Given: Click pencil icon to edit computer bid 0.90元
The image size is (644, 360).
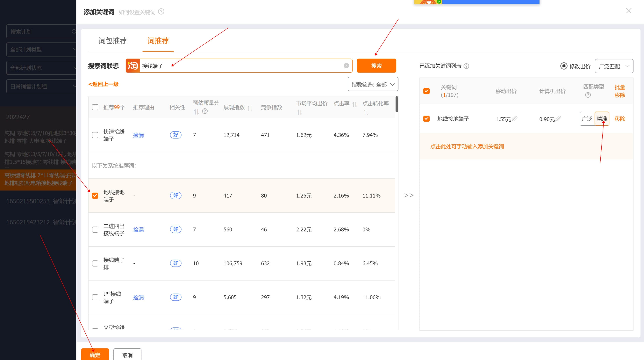Looking at the screenshot, I should (x=558, y=118).
